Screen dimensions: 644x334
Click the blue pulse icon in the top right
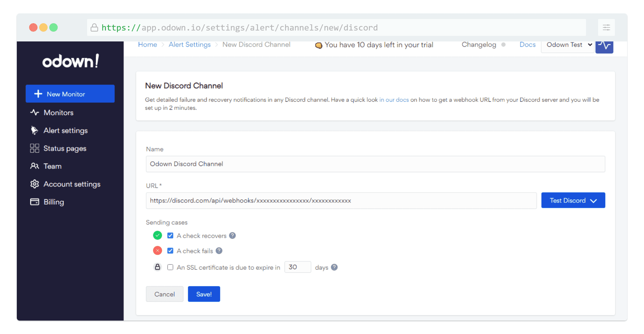click(x=604, y=46)
